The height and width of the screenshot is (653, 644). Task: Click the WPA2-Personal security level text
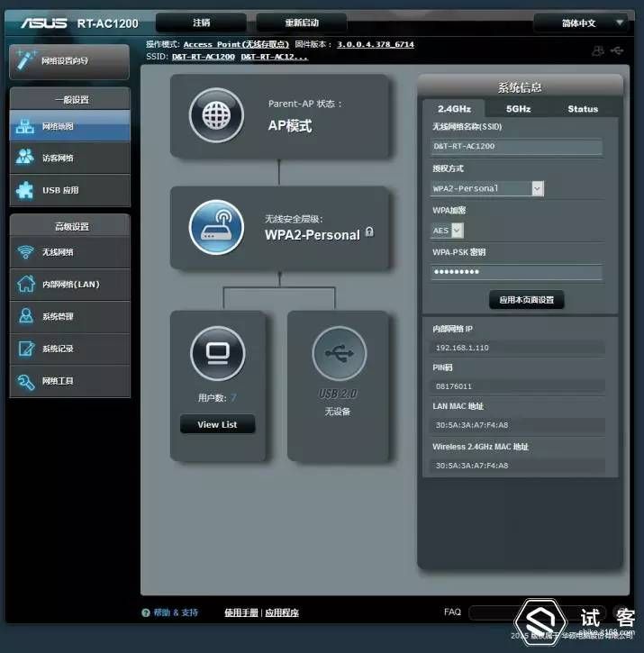(x=313, y=235)
